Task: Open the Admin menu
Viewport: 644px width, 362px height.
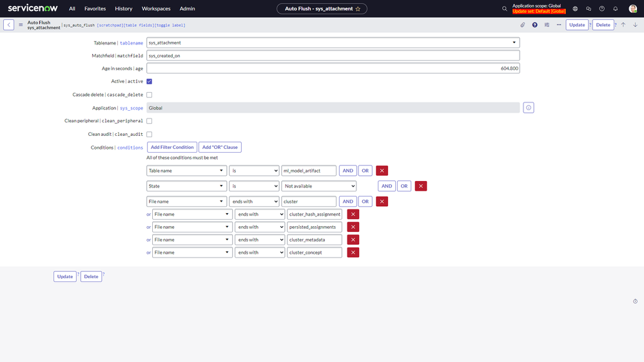Action: point(187,8)
